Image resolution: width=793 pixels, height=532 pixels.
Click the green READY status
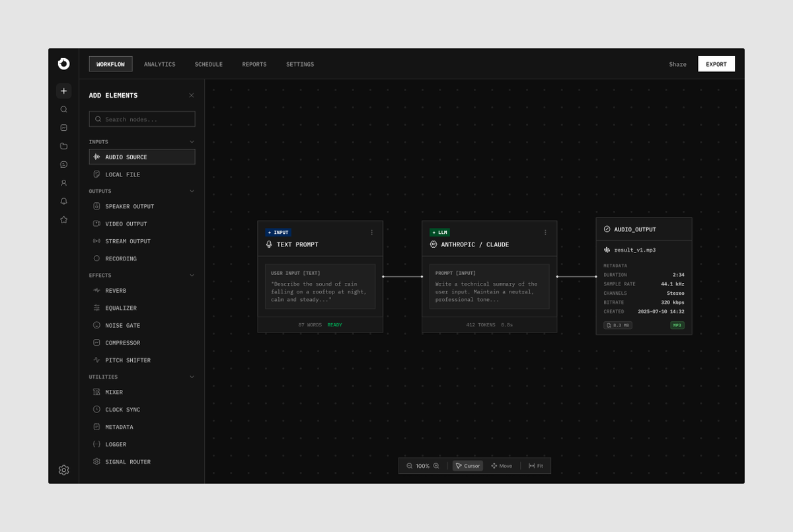[335, 324]
